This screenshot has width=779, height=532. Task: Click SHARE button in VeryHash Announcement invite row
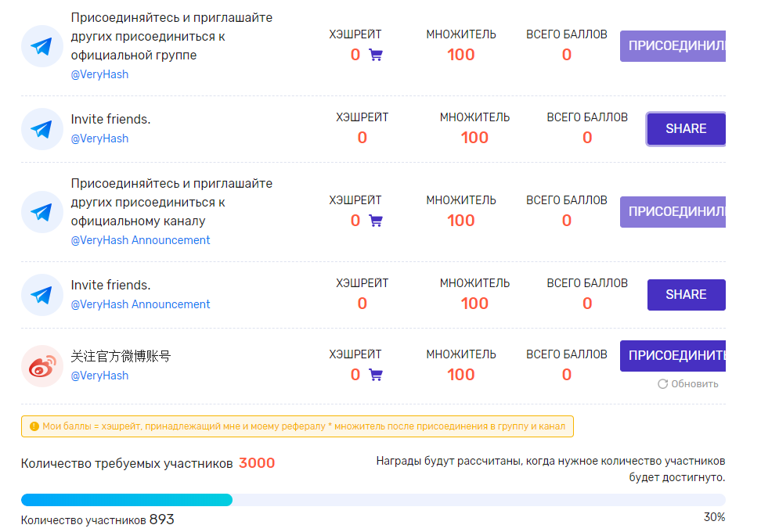click(686, 295)
